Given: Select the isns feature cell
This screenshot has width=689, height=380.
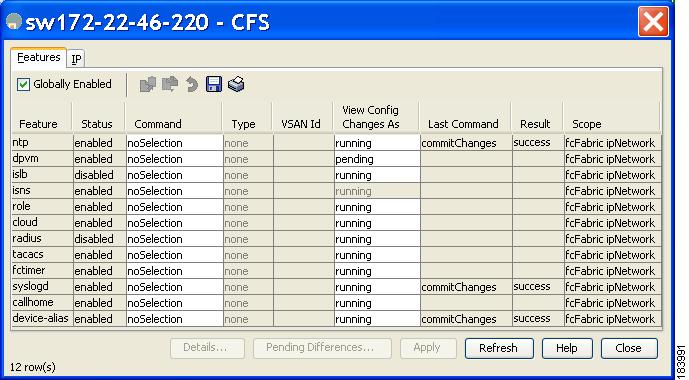Looking at the screenshot, I should (42, 191).
